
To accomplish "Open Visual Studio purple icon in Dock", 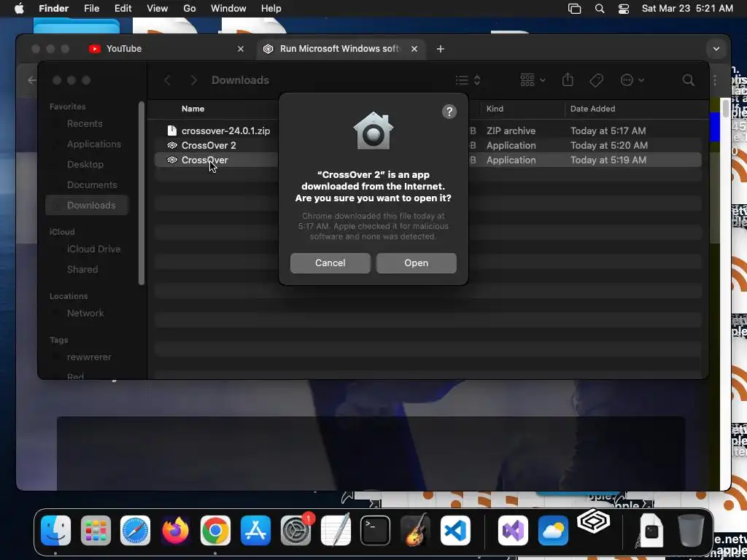I will coord(513,530).
